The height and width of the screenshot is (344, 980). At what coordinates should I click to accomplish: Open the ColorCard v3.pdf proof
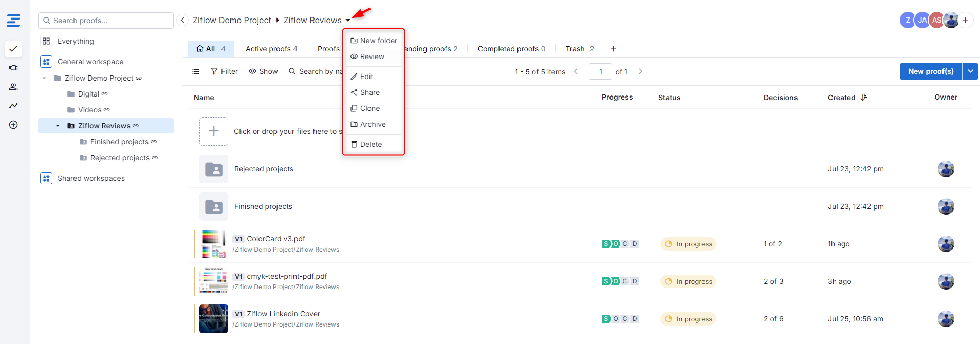pos(276,239)
